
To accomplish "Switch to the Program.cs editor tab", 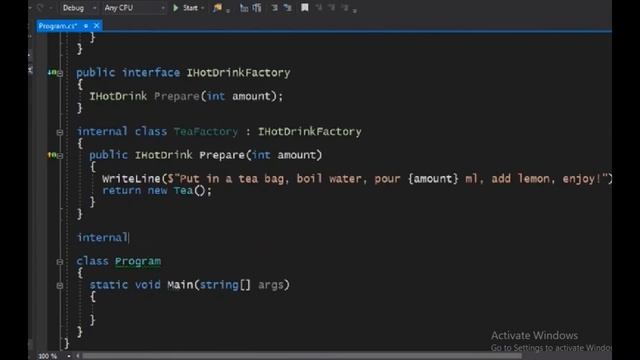I will pos(58,26).
